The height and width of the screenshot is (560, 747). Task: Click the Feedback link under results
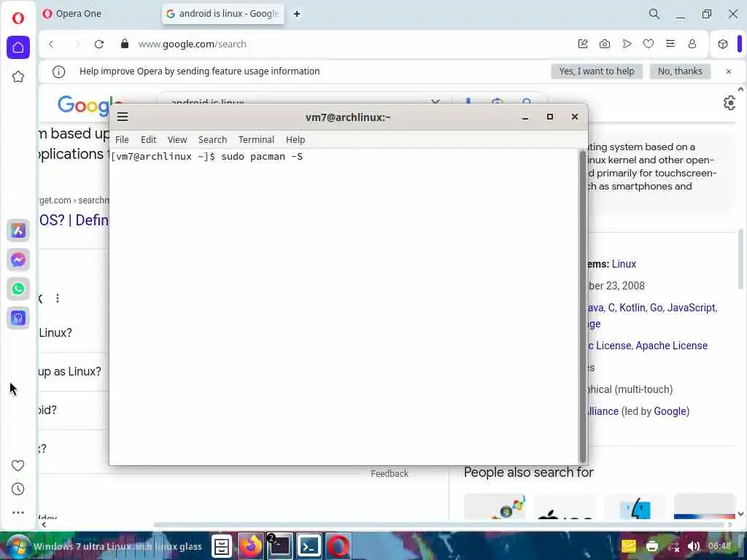pyautogui.click(x=390, y=473)
